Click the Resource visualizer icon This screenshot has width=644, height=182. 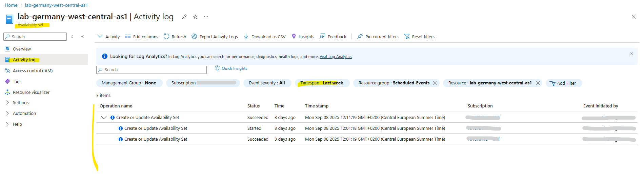coord(7,92)
